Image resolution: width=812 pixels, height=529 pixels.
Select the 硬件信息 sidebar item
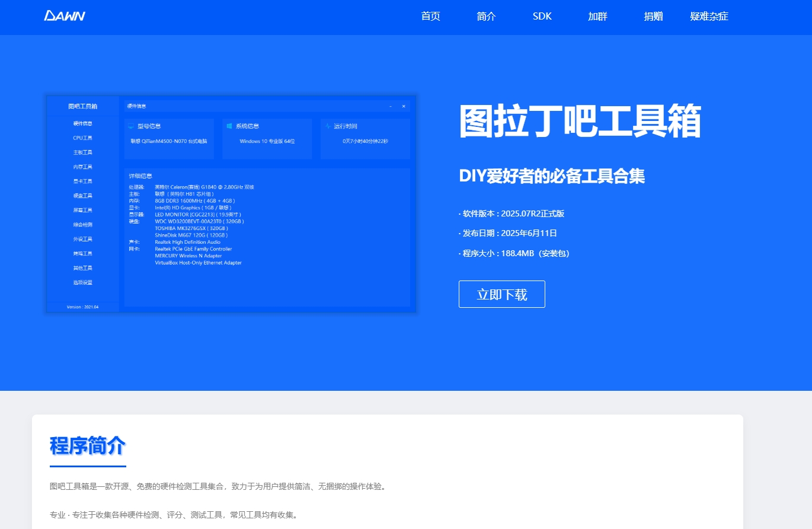(x=83, y=123)
